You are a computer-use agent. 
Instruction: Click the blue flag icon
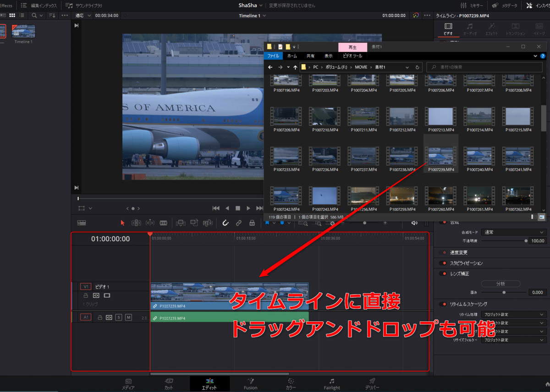267,223
